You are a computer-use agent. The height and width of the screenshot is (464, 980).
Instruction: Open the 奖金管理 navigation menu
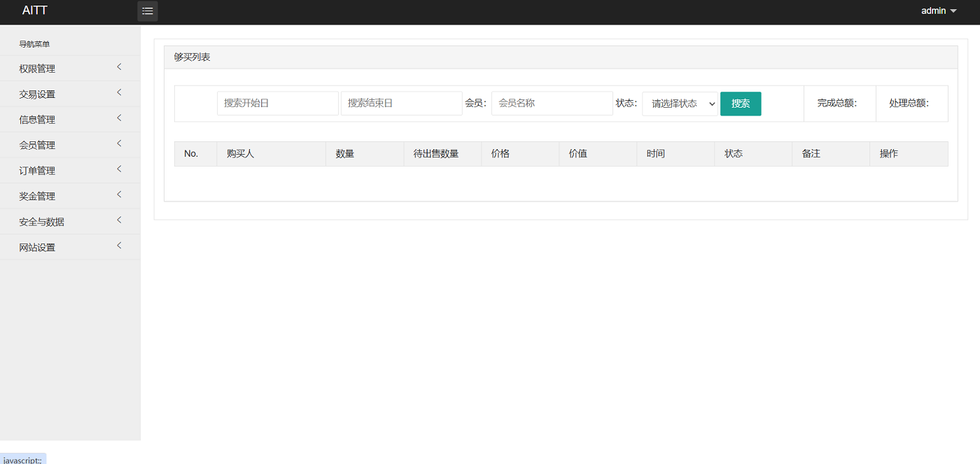[36, 195]
